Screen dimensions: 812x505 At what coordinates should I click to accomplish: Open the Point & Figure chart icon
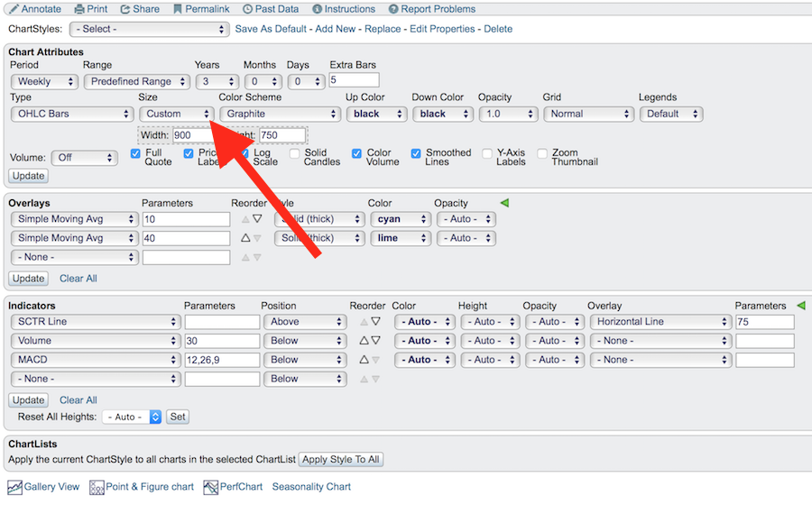(x=97, y=487)
